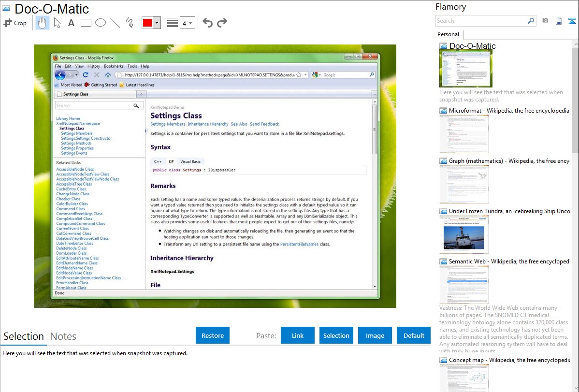Click the line thickness icon

173,23
